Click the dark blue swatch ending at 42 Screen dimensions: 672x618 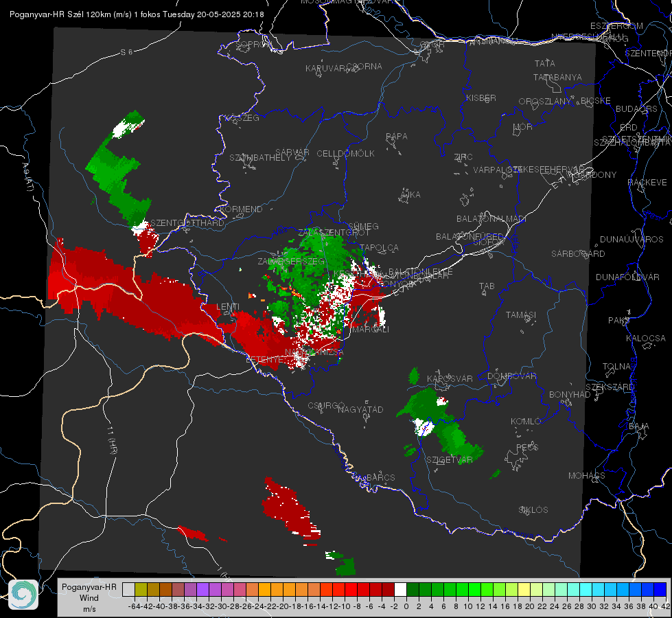coord(660,589)
